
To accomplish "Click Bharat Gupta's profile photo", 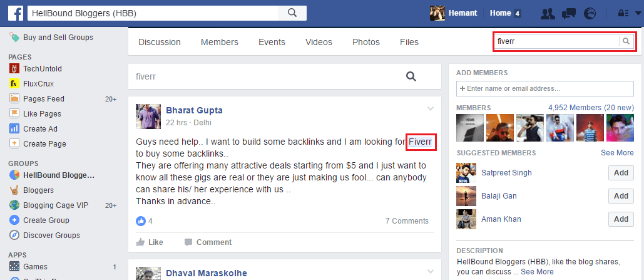I will 148,117.
